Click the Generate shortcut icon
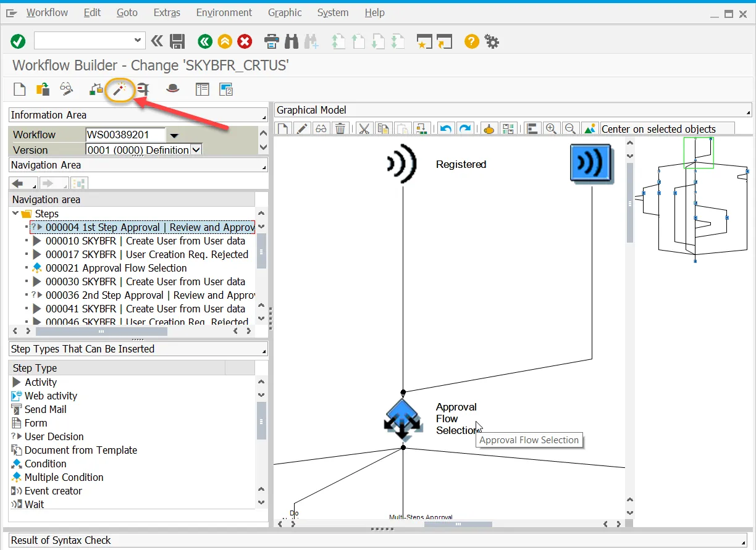The height and width of the screenshot is (550, 756). click(x=445, y=41)
